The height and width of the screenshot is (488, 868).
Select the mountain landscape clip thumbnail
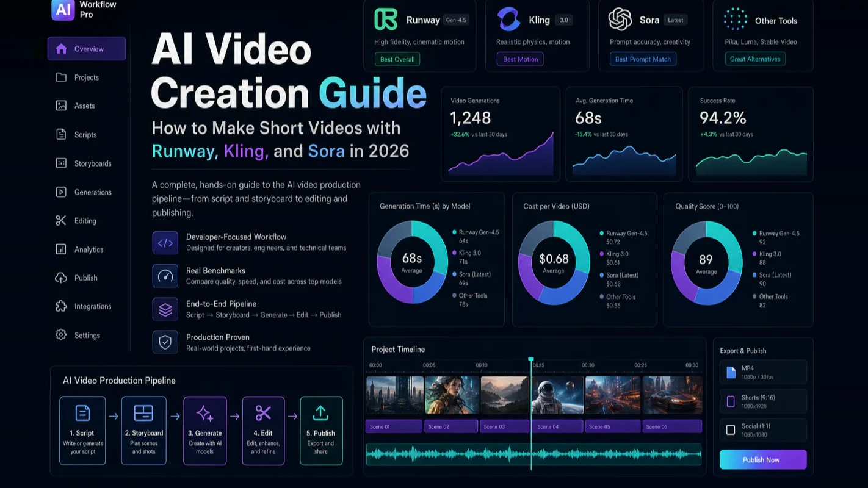(505, 395)
